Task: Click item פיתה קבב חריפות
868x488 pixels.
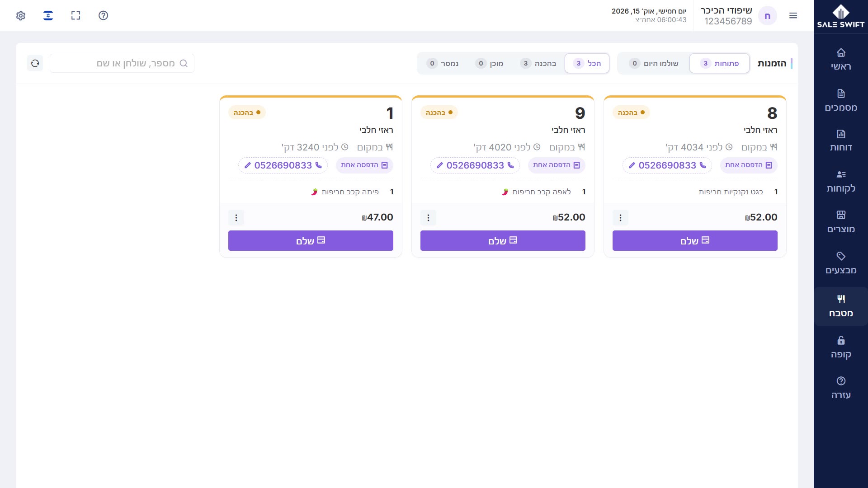Action: click(x=346, y=192)
